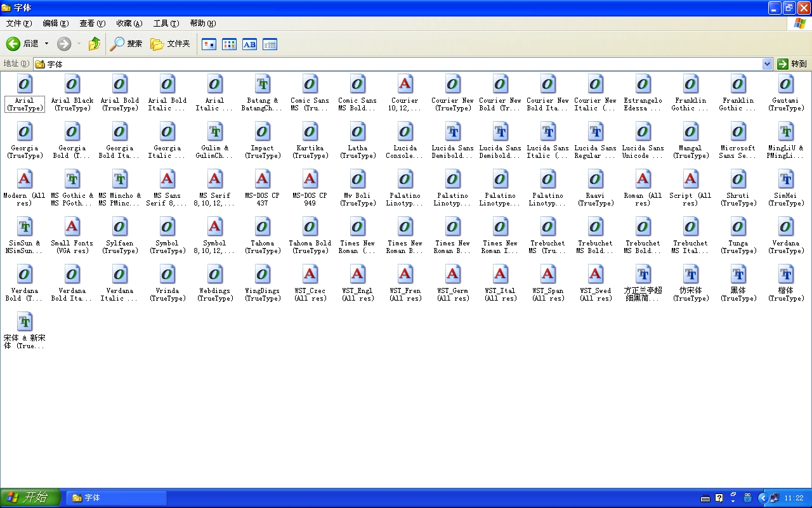This screenshot has height=508, width=812.
Task: Open the Search (搜索) pane
Action: coord(126,44)
